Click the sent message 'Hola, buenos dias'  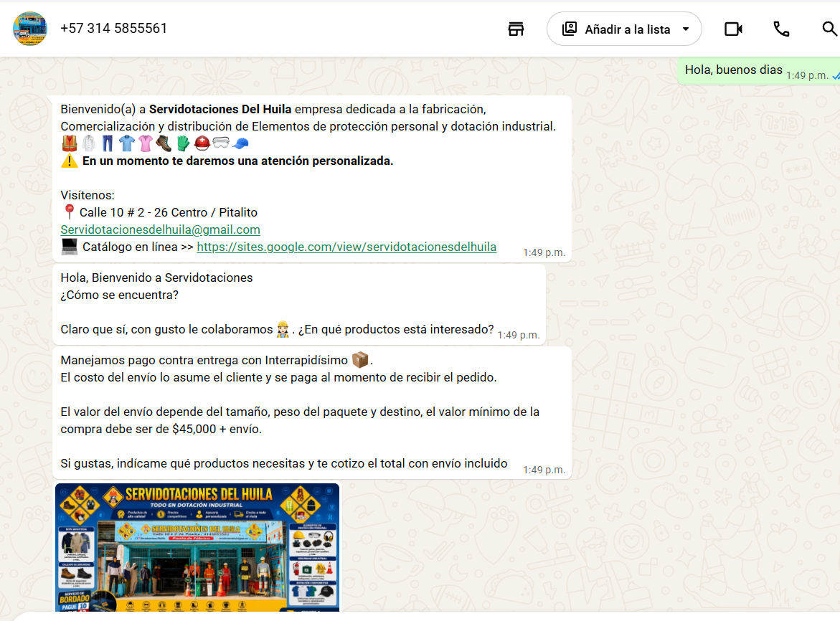click(x=733, y=70)
